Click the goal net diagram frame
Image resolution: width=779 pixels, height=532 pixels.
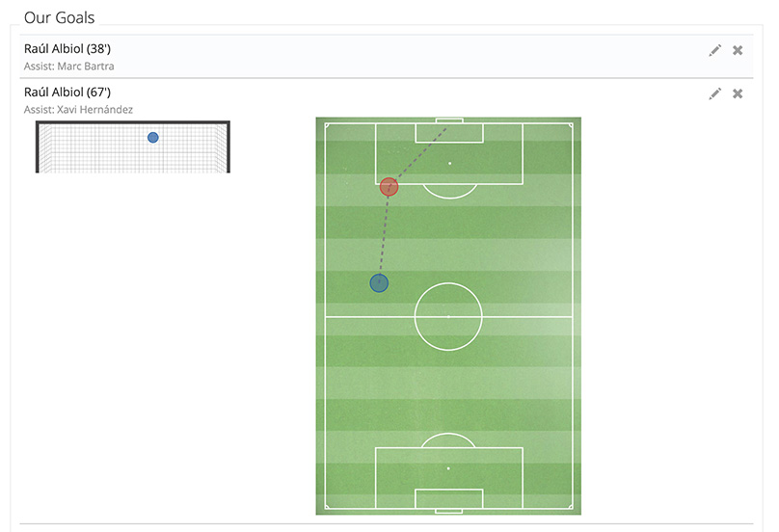(x=133, y=146)
